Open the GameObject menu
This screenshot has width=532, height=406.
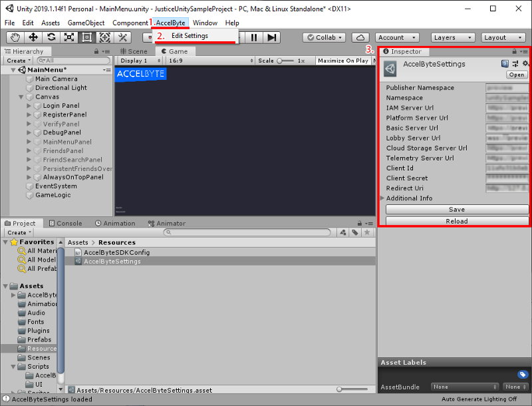tap(86, 23)
